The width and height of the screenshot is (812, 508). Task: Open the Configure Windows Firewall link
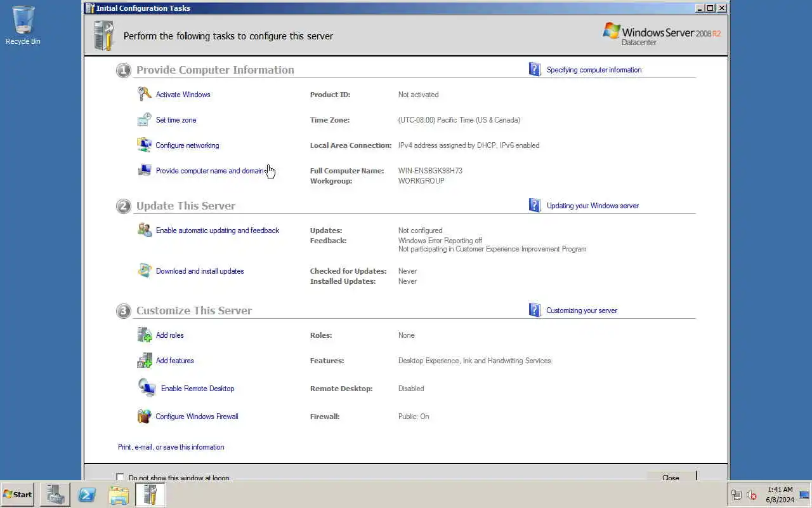coord(197,417)
